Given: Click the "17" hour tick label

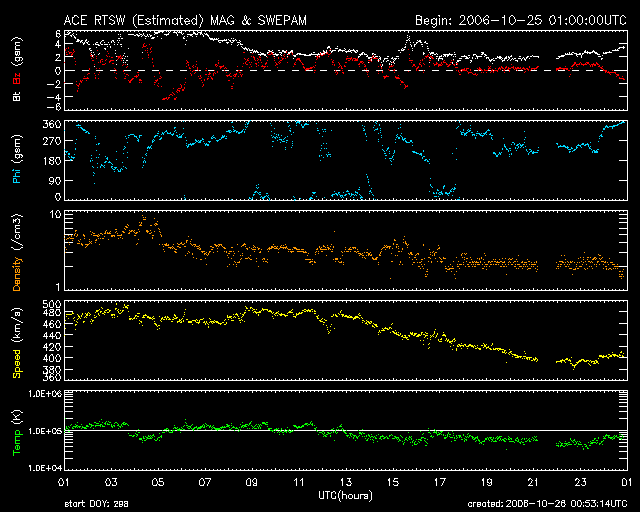Looking at the screenshot, I should (439, 482).
